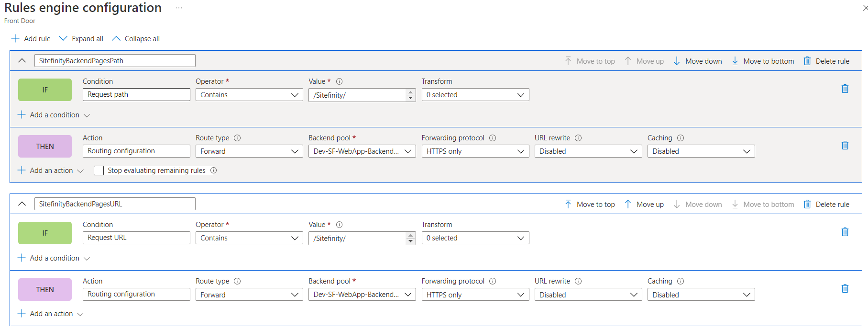Show URL rewrite info in SitefinityBackendPagesURL rule
Image resolution: width=868 pixels, height=330 pixels.
(x=578, y=281)
